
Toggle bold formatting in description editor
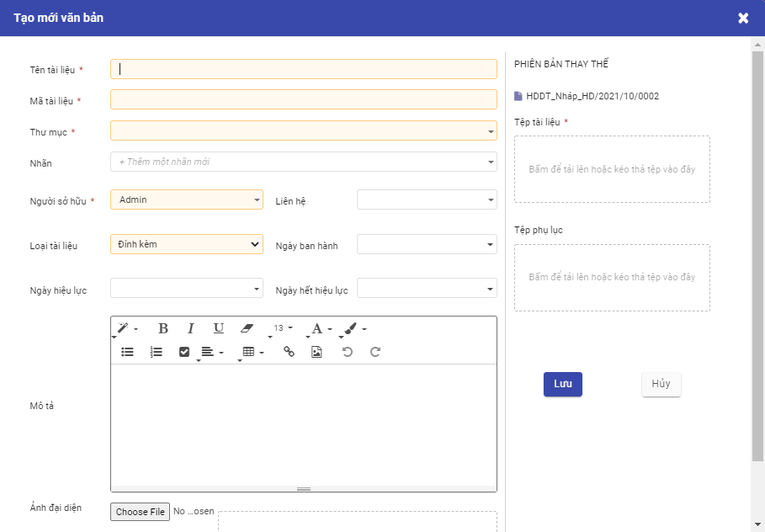click(163, 328)
